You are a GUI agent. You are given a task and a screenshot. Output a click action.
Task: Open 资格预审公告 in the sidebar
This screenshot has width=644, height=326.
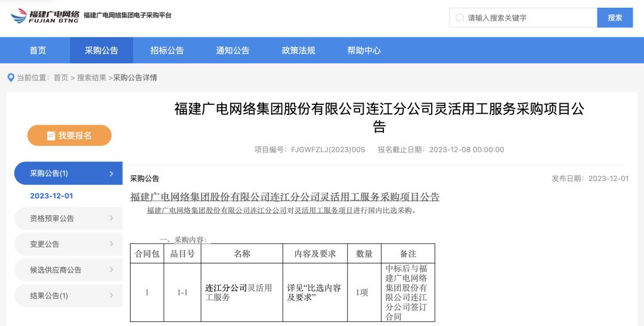pos(68,219)
